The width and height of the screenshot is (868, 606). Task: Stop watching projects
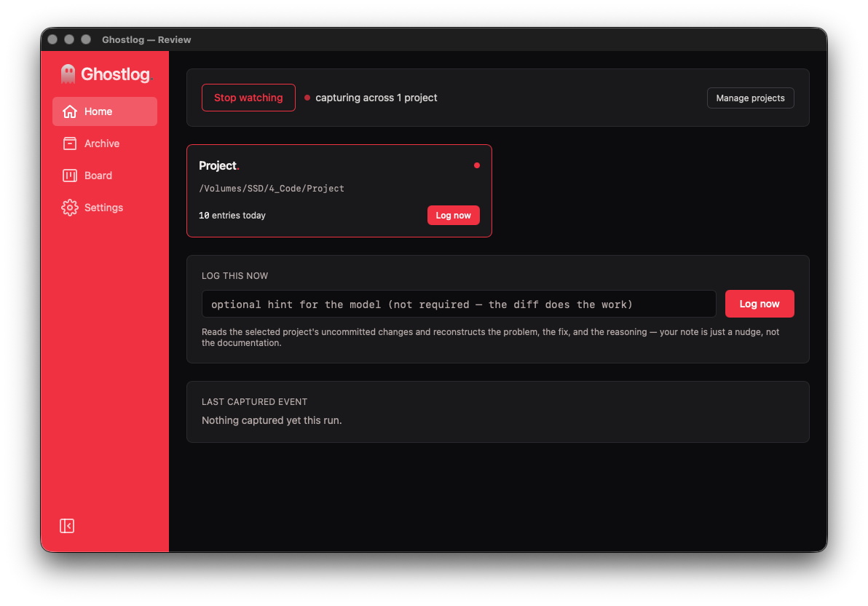click(x=248, y=98)
